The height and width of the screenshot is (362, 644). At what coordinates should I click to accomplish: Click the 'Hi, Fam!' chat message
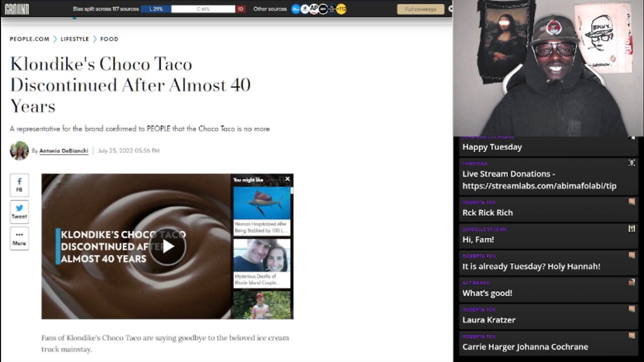(x=478, y=239)
